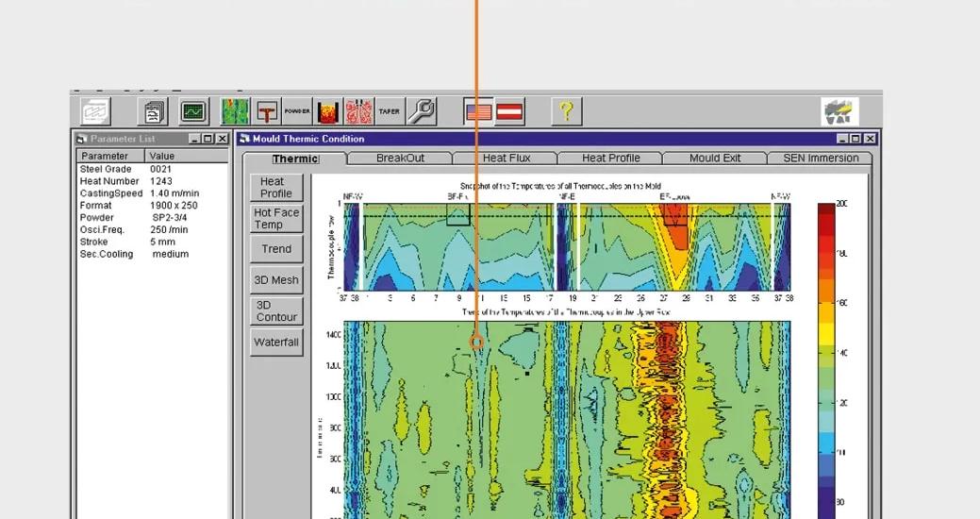Close the Parameter List window
The image size is (980, 519).
pos(222,139)
